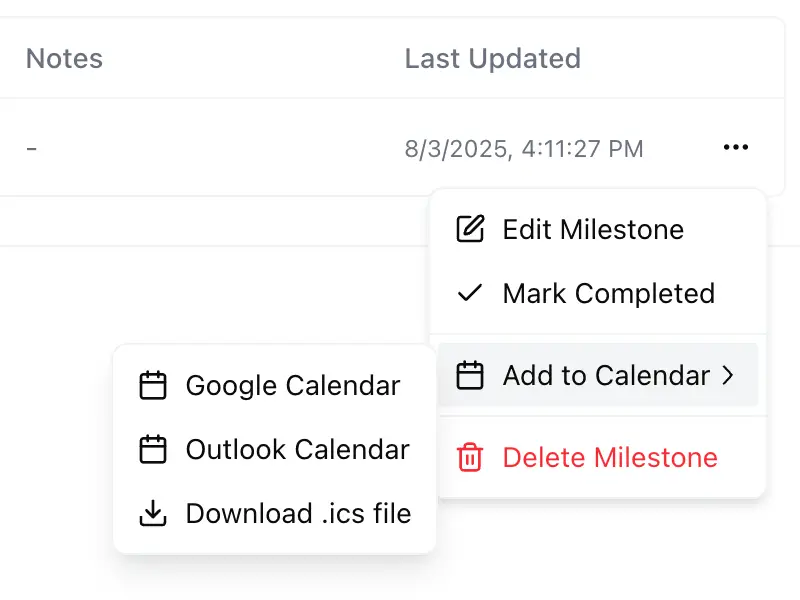Screen dimensions: 800x600
Task: Click the calendar icon next to Google Calendar
Action: pyautogui.click(x=153, y=385)
